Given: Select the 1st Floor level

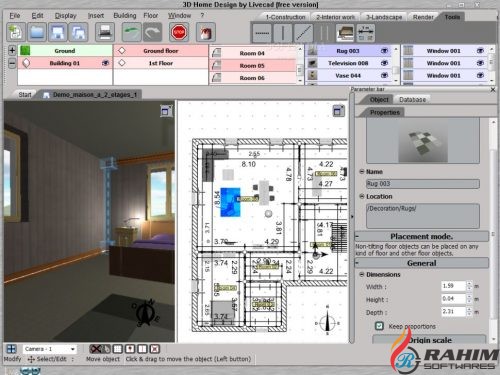Looking at the screenshot, I should click(x=161, y=63).
